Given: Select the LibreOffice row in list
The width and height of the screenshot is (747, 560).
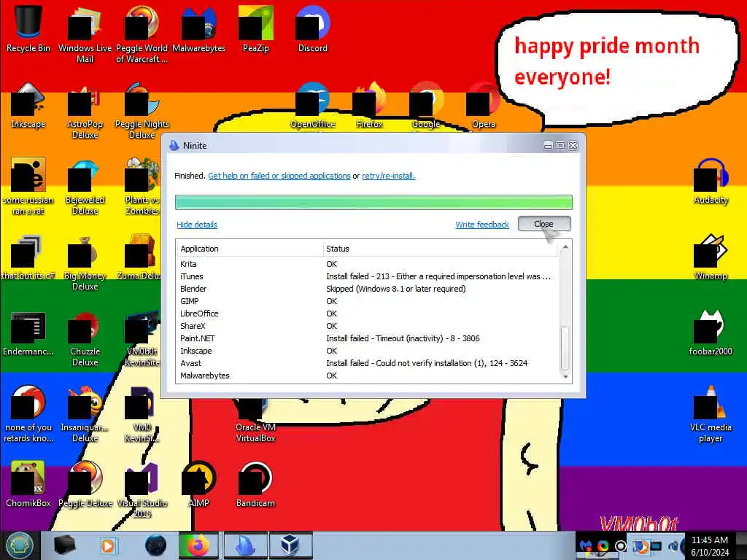Looking at the screenshot, I should [x=368, y=314].
